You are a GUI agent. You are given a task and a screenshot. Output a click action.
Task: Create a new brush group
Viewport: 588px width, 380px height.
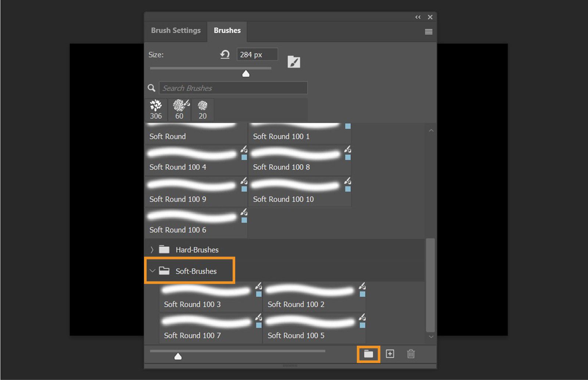tap(369, 354)
